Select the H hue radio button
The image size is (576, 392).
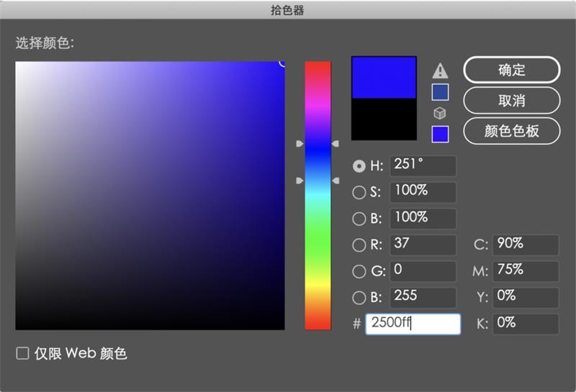click(359, 166)
